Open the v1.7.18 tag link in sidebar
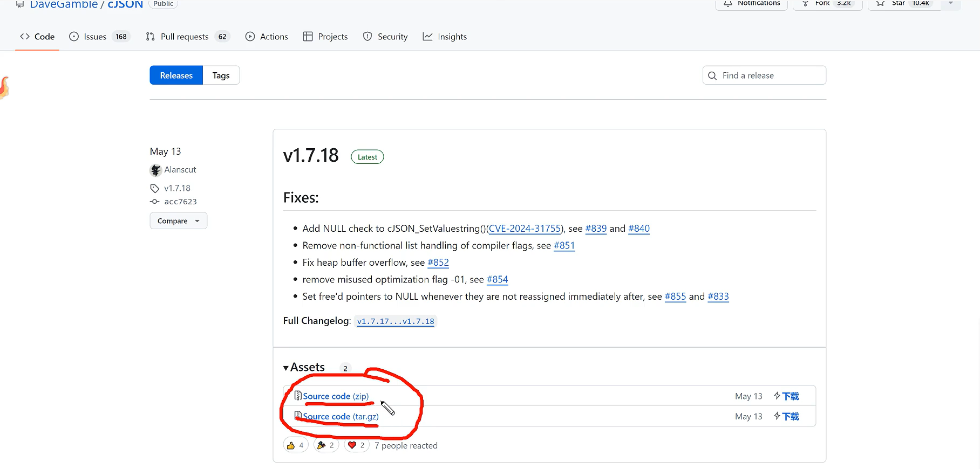The width and height of the screenshot is (980, 469). 177,188
